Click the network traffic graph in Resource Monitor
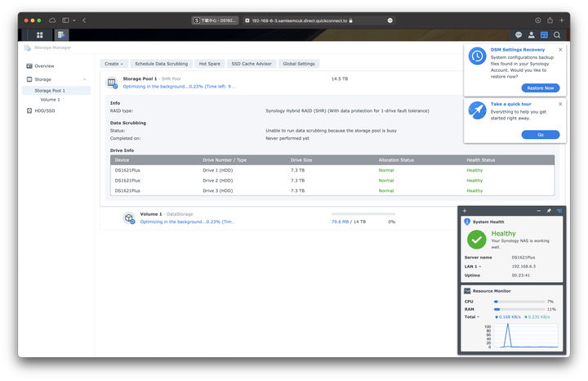 [x=526, y=335]
